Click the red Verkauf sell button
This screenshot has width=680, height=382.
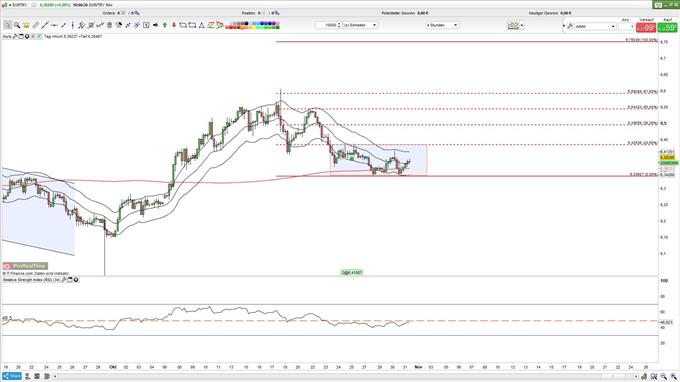pos(646,28)
